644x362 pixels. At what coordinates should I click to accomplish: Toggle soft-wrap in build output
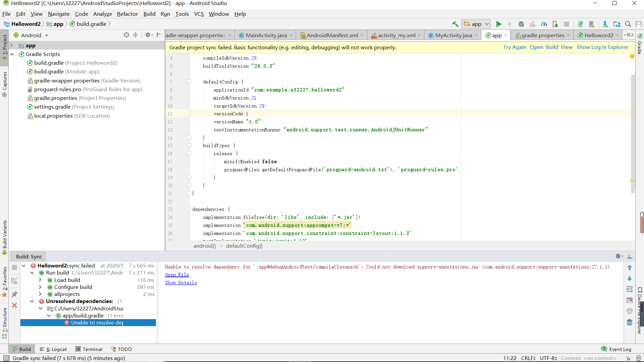(630, 289)
